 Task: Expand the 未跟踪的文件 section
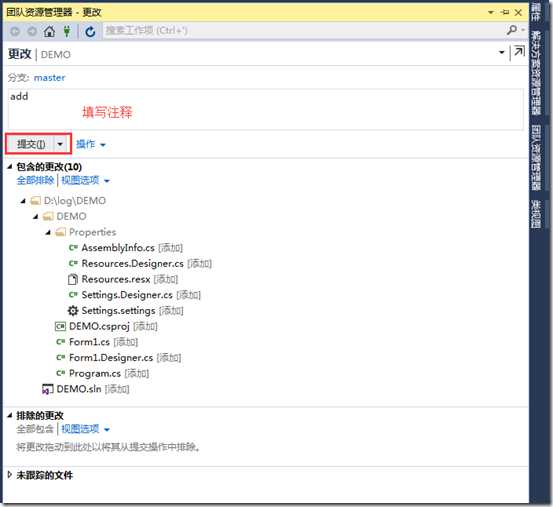click(10, 475)
